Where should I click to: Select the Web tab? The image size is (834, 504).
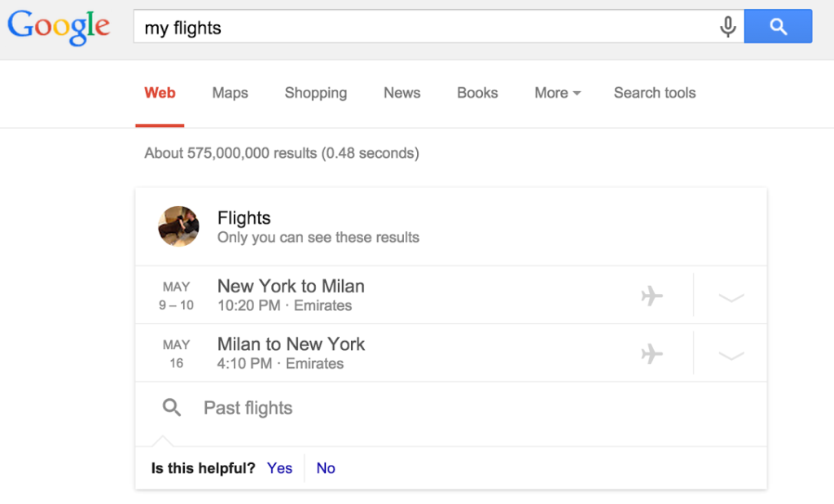pyautogui.click(x=160, y=93)
